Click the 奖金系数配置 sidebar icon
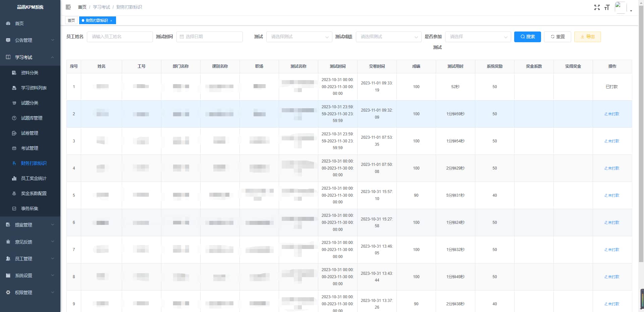The image size is (644, 312). click(x=14, y=193)
